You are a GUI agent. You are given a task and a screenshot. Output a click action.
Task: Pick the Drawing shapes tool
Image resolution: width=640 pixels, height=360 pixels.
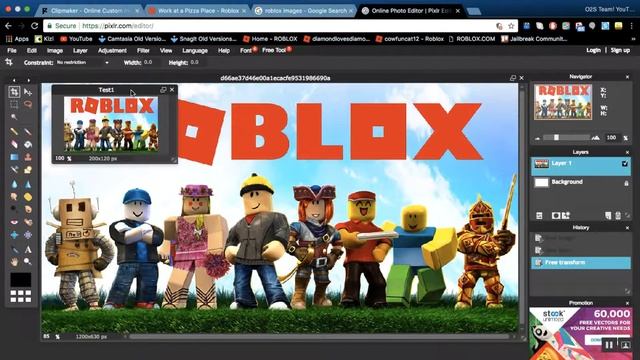pos(28,170)
